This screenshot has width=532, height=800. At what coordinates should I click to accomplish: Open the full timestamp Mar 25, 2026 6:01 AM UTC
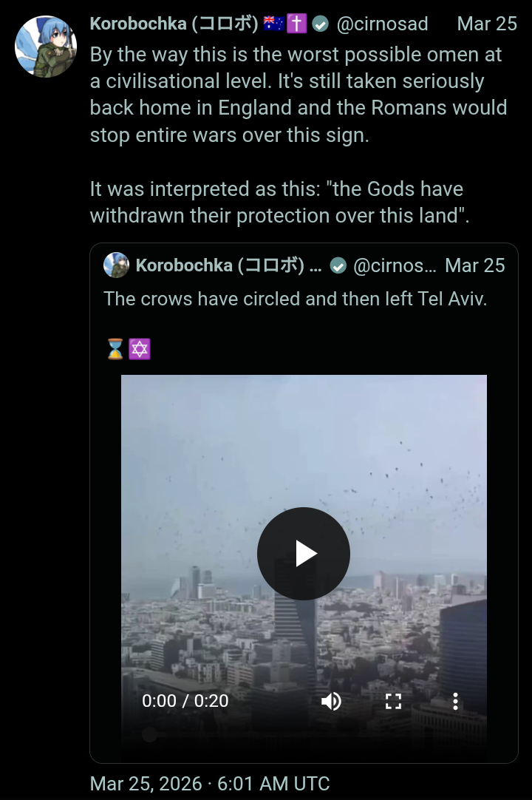[x=210, y=783]
